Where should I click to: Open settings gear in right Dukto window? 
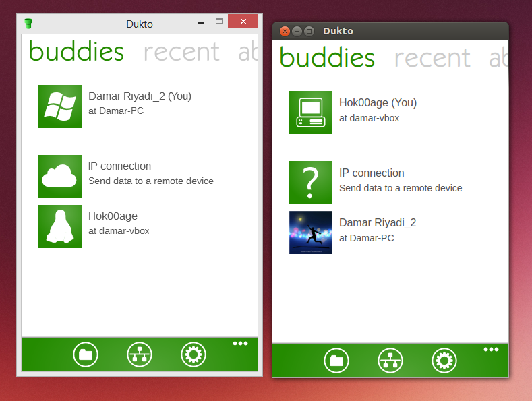click(444, 361)
